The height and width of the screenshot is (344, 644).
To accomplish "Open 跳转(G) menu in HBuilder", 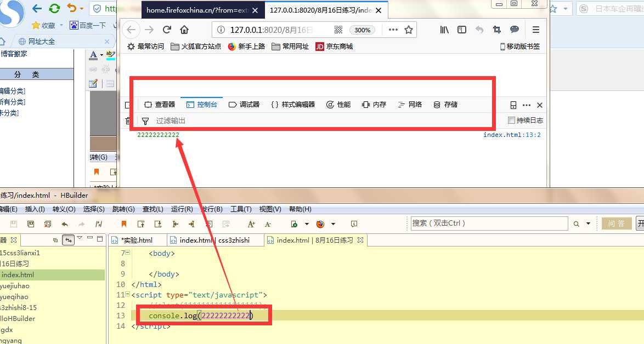I will point(123,209).
